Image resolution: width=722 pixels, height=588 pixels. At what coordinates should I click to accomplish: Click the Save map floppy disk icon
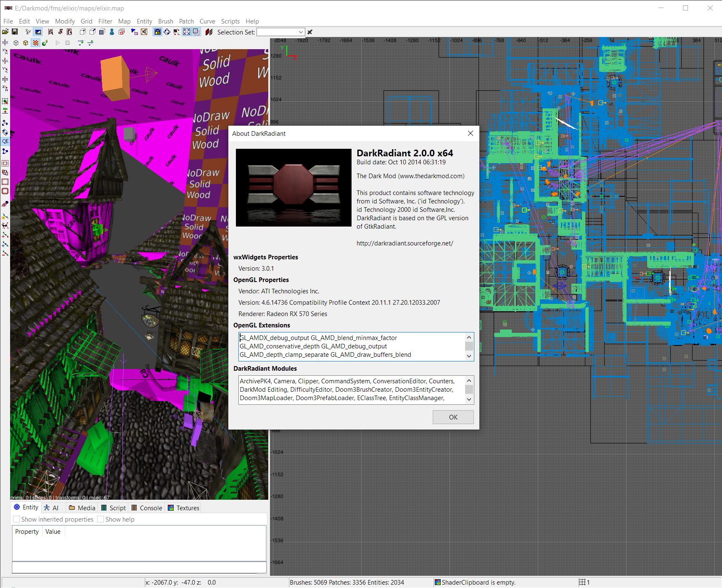click(15, 32)
